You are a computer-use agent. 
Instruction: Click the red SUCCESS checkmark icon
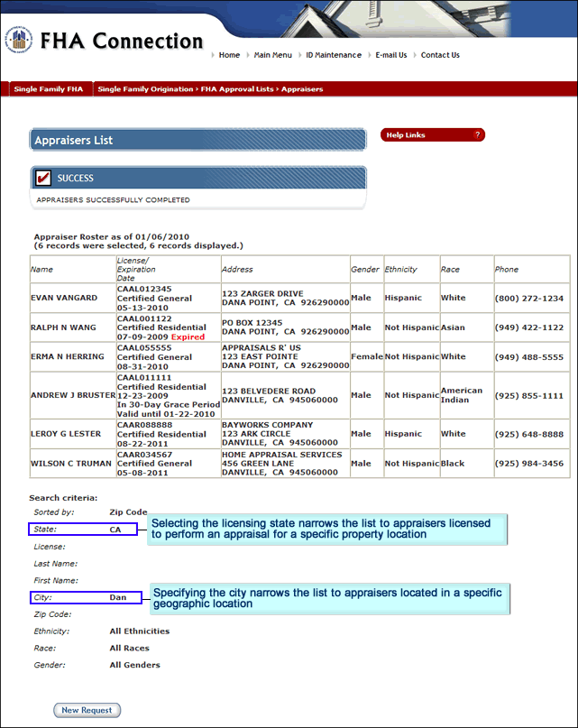(x=43, y=178)
